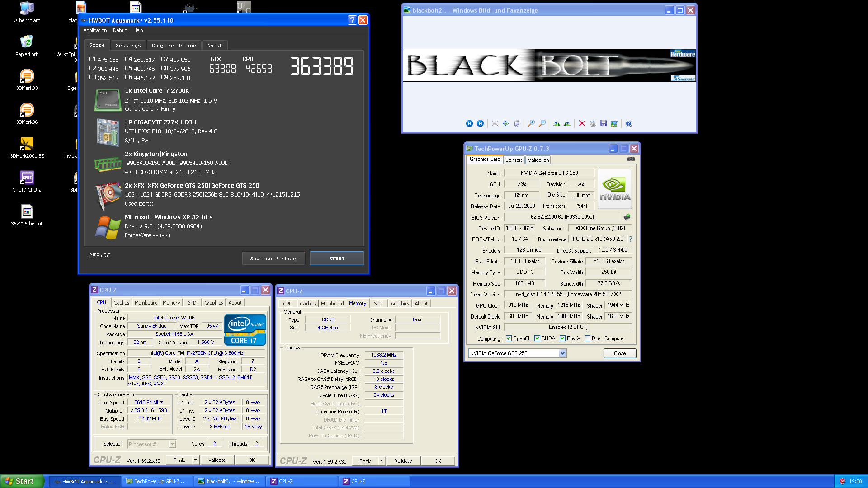This screenshot has height=488, width=868.
Task: Go to next image in picture viewer
Action: (x=480, y=123)
